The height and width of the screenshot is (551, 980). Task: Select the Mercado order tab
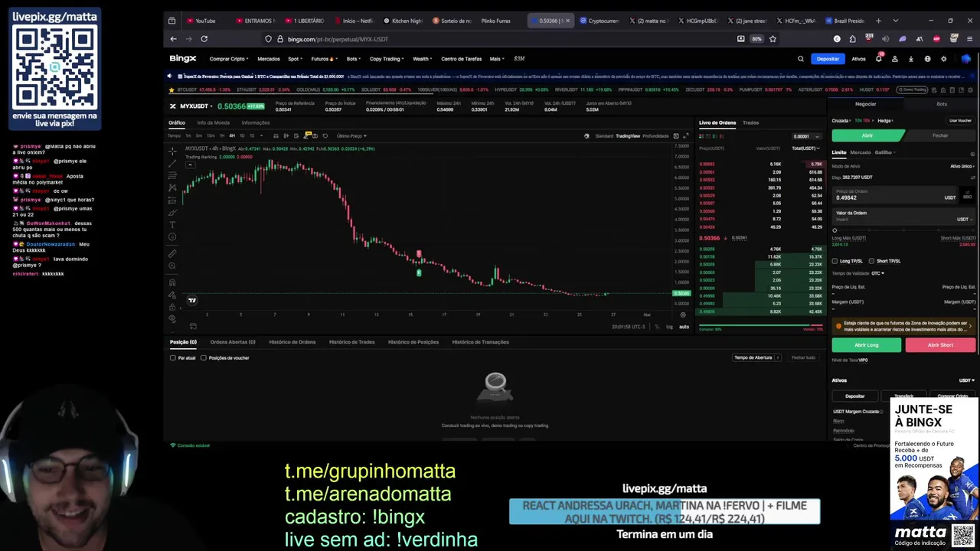click(861, 152)
